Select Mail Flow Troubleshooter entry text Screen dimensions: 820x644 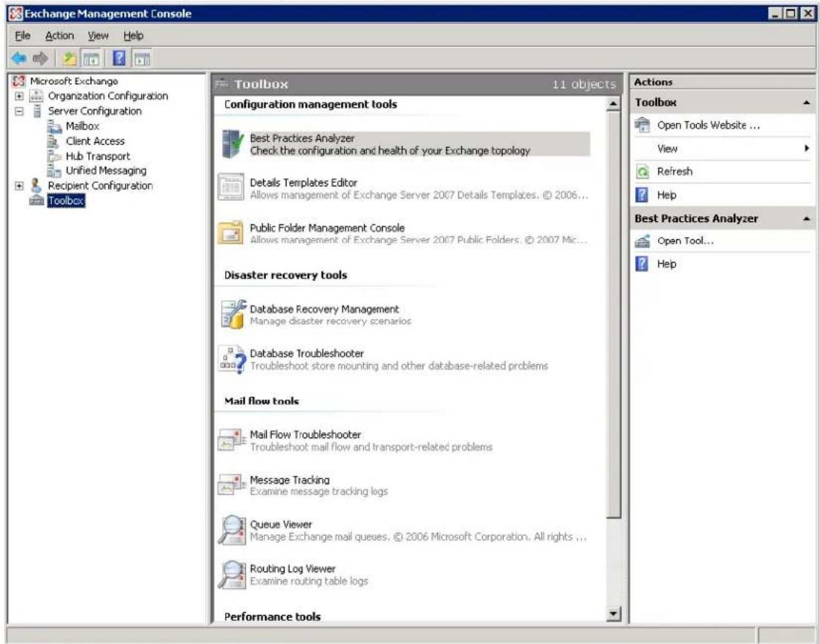305,435
